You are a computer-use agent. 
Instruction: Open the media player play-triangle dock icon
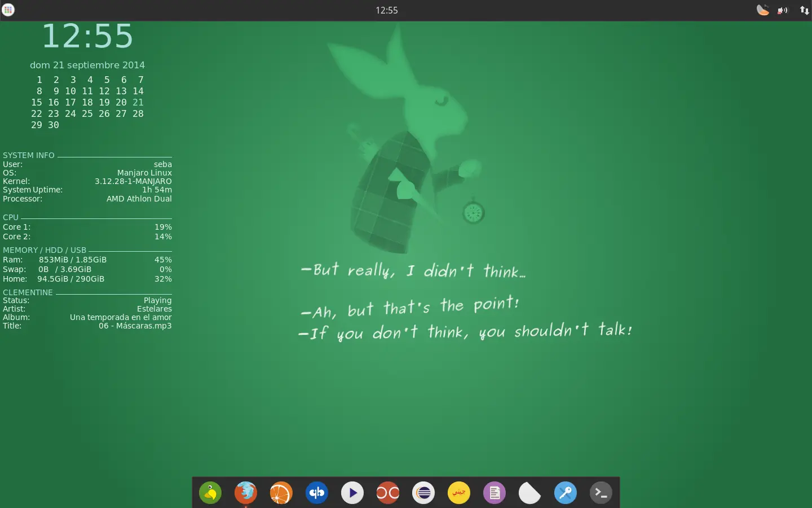352,493
